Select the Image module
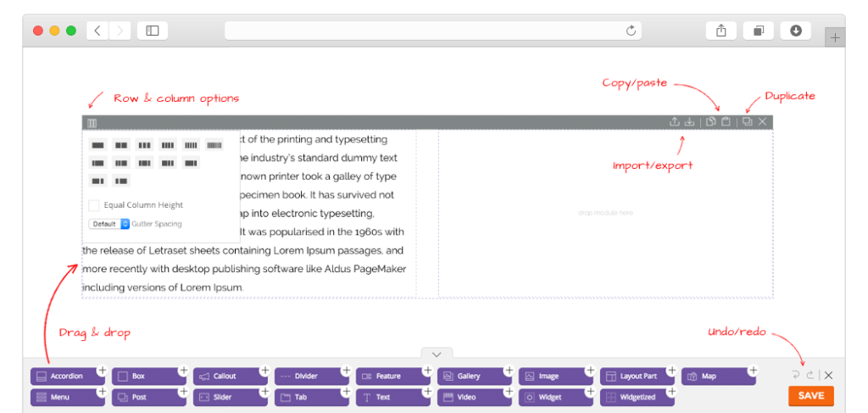This screenshot has width=868, height=413. click(555, 377)
